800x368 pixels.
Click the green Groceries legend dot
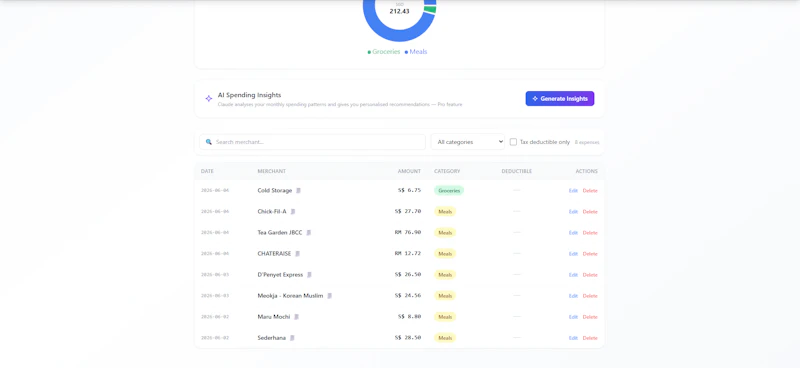[x=369, y=52]
